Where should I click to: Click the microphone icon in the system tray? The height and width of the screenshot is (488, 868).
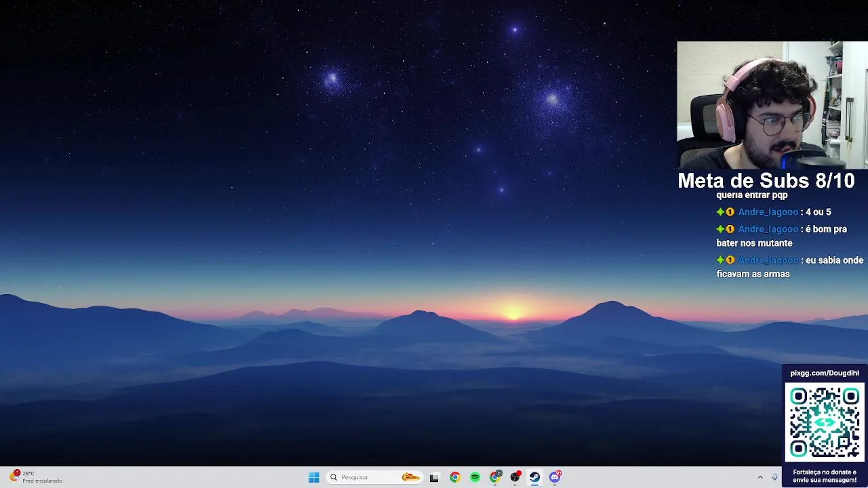pyautogui.click(x=774, y=477)
